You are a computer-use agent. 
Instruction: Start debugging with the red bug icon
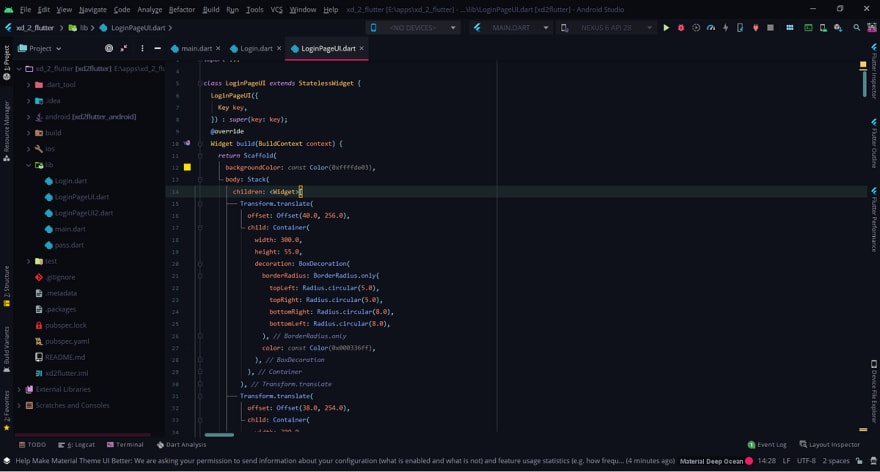point(681,28)
